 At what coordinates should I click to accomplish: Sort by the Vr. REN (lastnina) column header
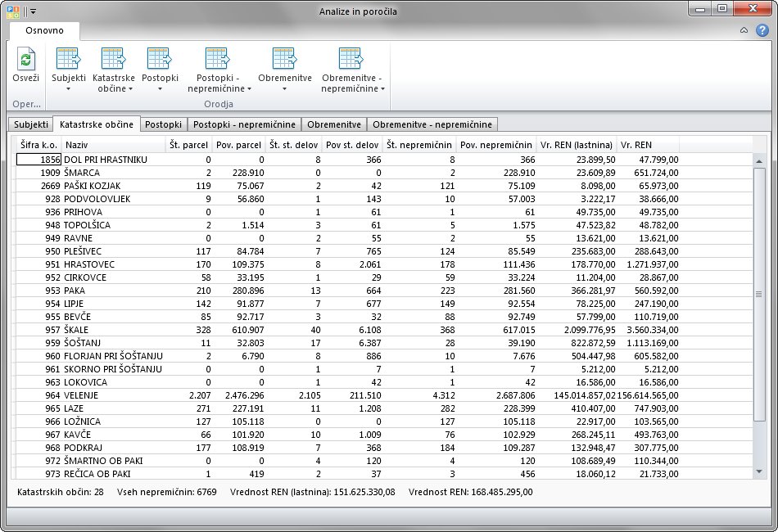tap(577, 145)
